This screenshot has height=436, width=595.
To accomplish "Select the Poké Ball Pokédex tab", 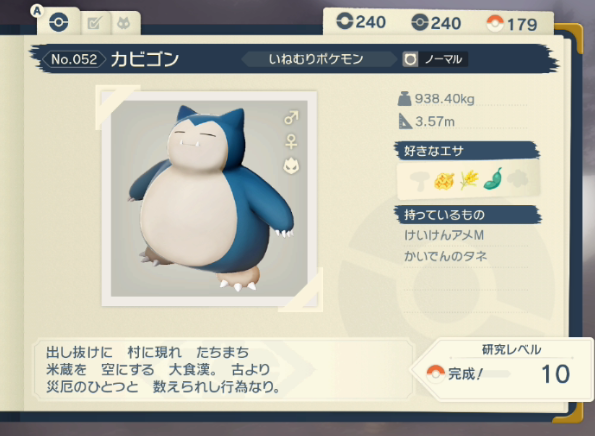I will coord(59,22).
